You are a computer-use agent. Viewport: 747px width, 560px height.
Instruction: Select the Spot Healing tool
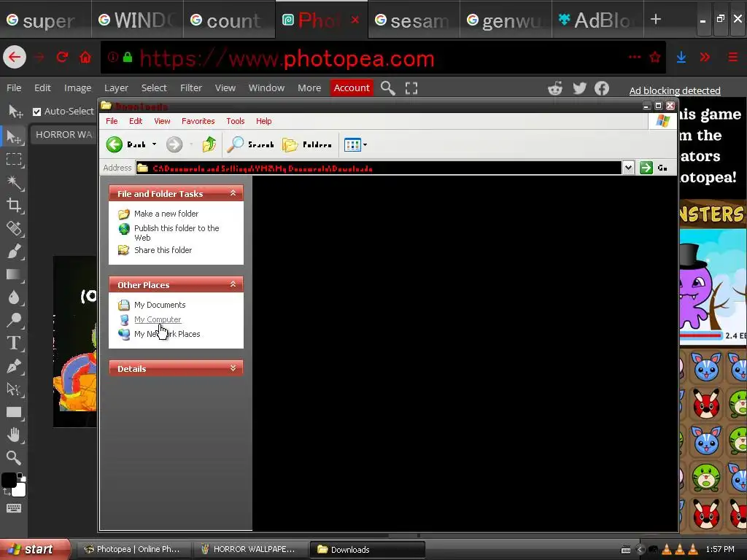[14, 228]
